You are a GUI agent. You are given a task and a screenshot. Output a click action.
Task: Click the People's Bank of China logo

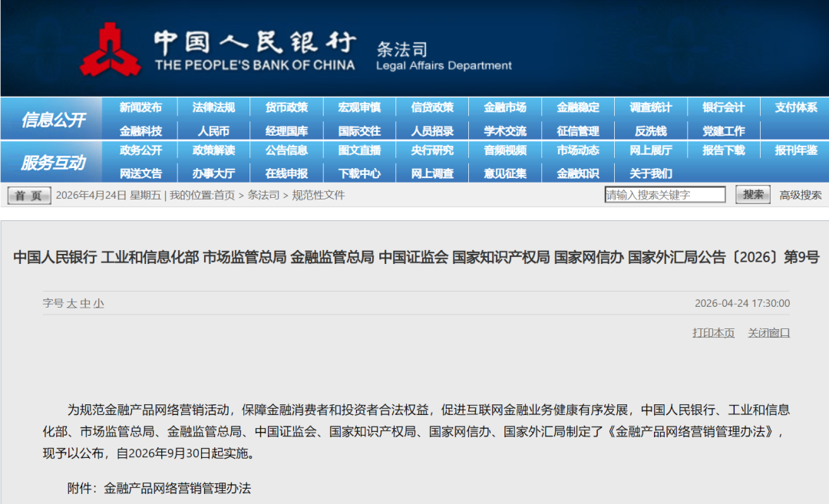click(x=111, y=50)
